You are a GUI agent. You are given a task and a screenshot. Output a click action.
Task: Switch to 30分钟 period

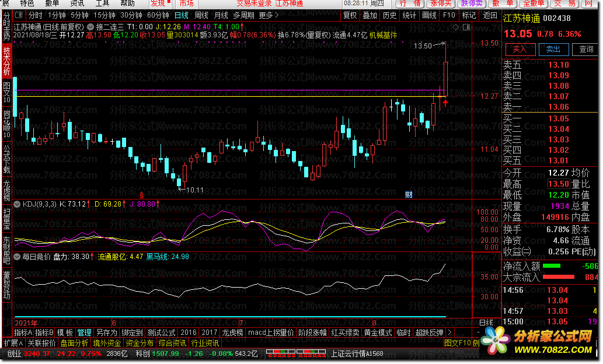131,15
